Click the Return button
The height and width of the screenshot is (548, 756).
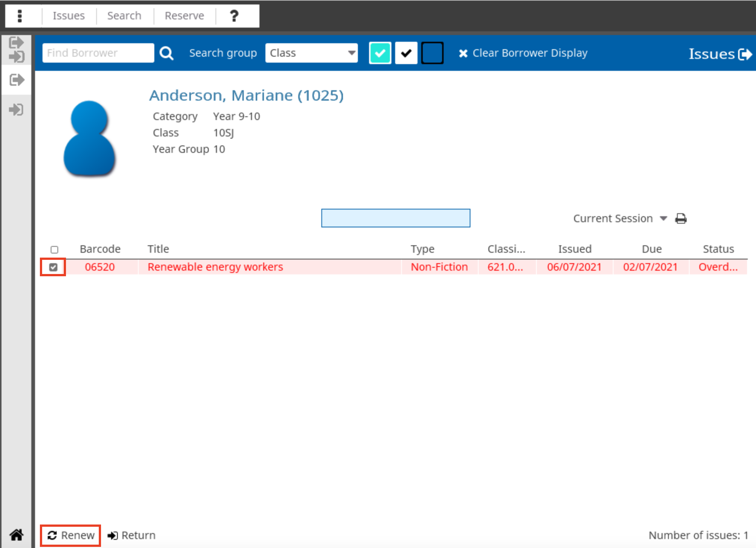coord(131,535)
